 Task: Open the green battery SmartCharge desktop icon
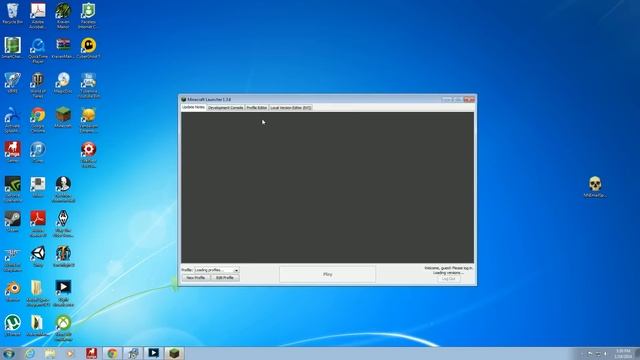(13, 48)
